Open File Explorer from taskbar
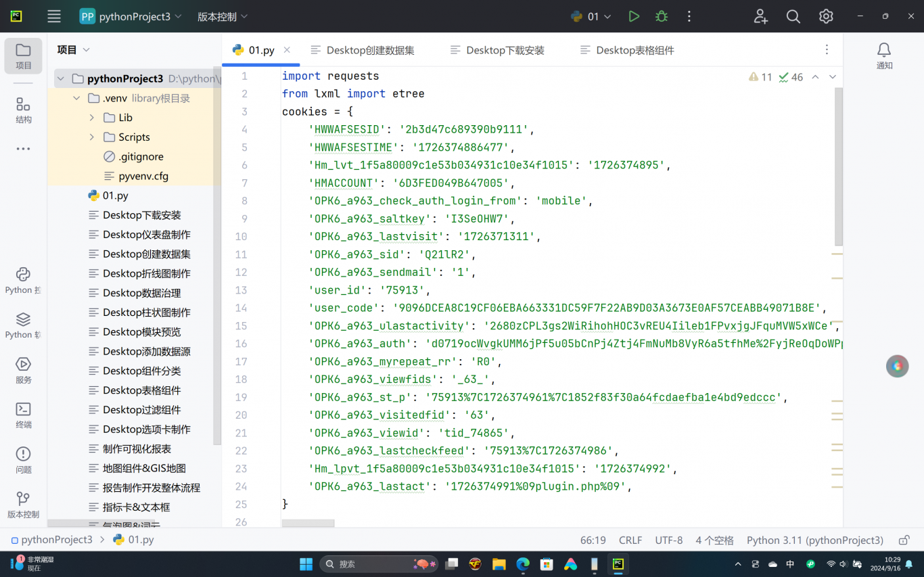The height and width of the screenshot is (577, 924). click(x=499, y=563)
